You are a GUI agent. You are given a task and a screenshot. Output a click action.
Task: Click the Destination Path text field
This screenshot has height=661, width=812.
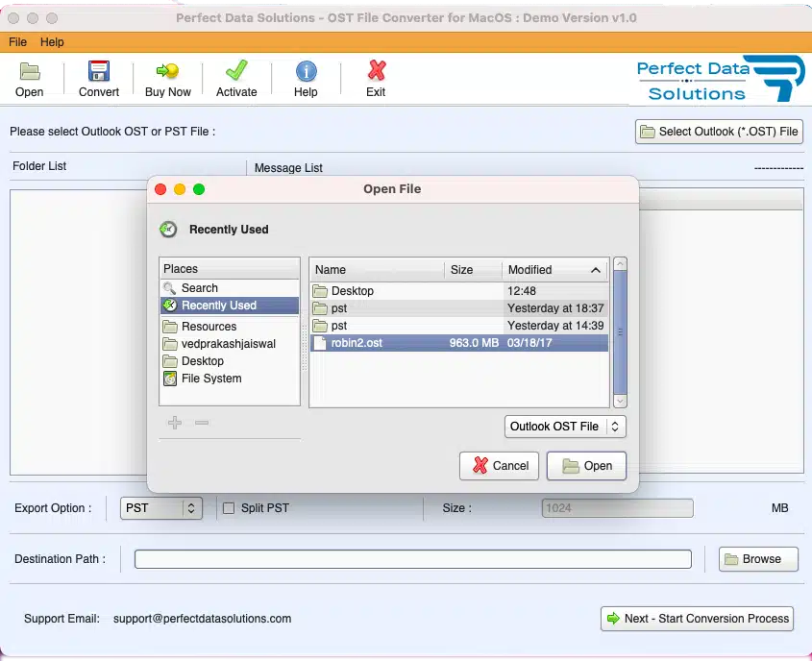413,559
